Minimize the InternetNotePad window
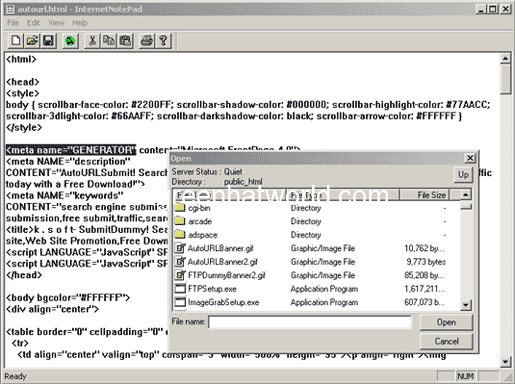The width and height of the screenshot is (515, 384). click(x=481, y=9)
